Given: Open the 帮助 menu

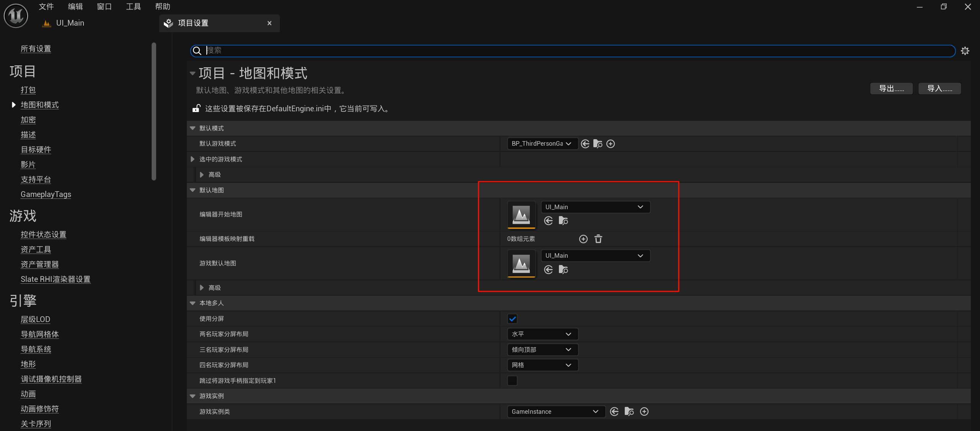Looking at the screenshot, I should [163, 7].
